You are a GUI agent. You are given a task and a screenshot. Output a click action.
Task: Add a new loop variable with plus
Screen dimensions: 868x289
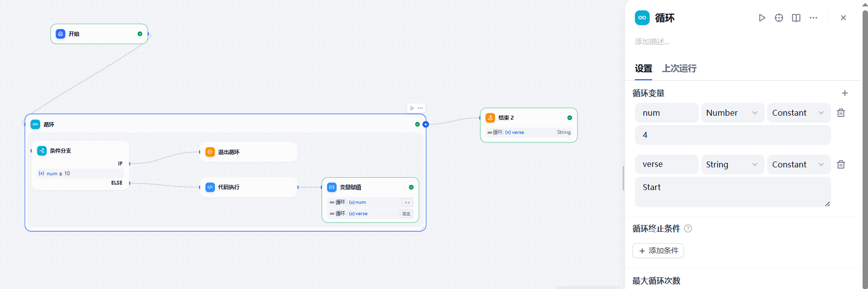[845, 93]
